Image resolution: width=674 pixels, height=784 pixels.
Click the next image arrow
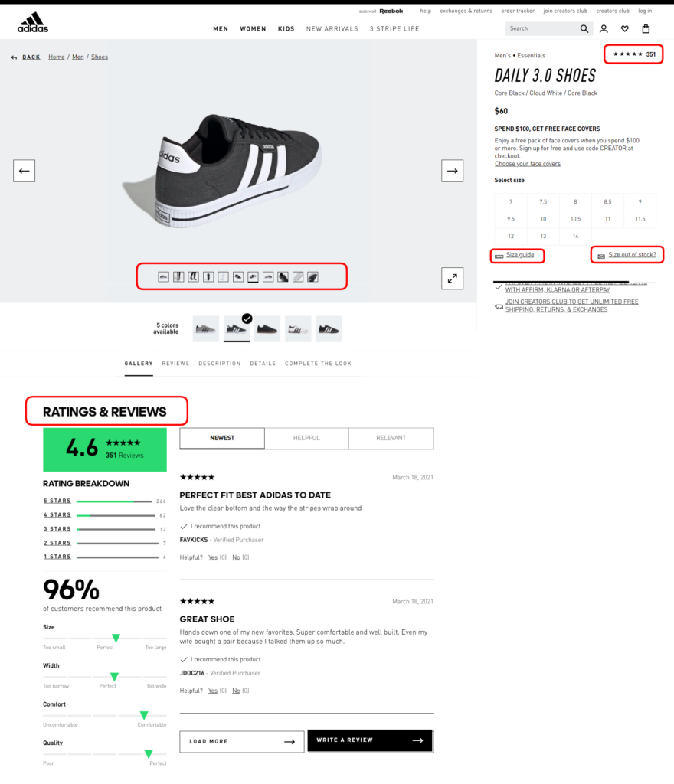[x=452, y=170]
